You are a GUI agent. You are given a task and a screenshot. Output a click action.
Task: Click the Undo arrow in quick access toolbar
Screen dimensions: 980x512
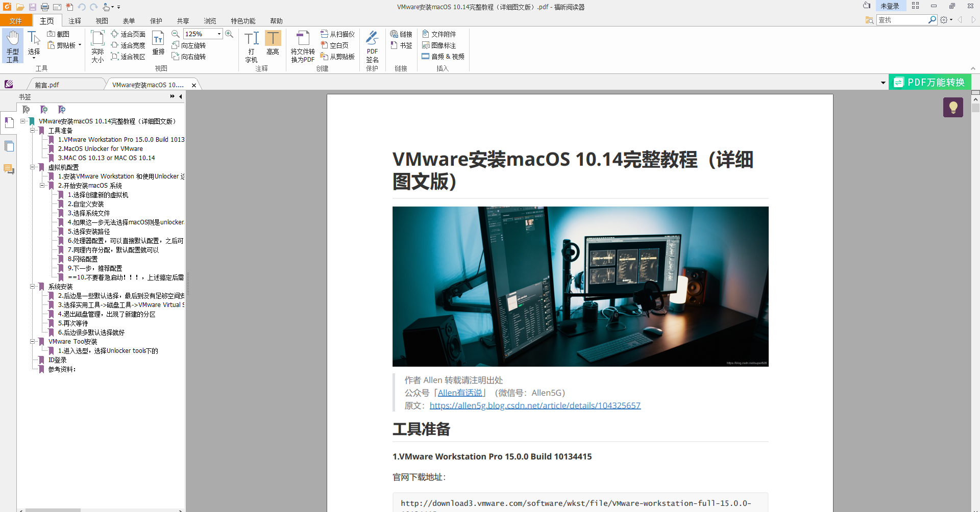[82, 7]
